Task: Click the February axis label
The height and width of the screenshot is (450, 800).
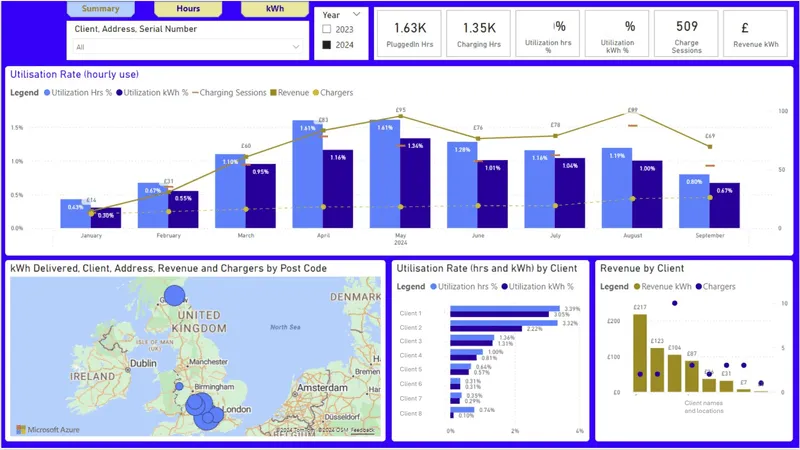Action: pyautogui.click(x=168, y=236)
